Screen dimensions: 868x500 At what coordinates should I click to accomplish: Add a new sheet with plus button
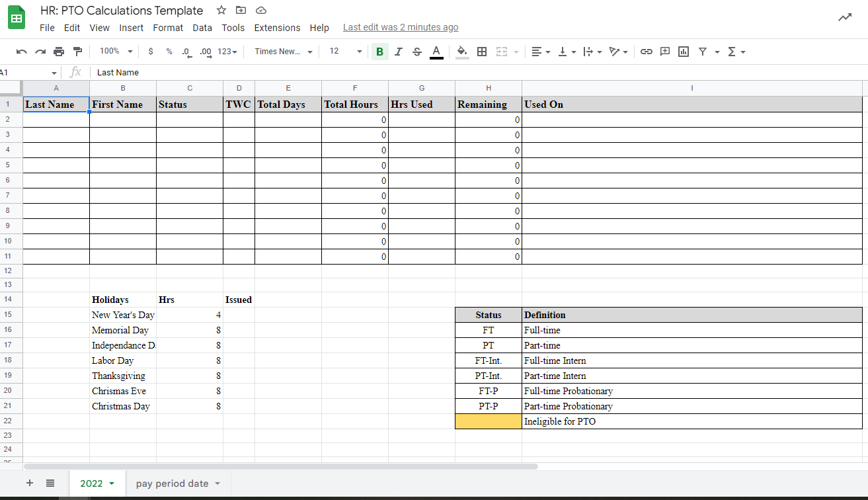[x=30, y=483]
